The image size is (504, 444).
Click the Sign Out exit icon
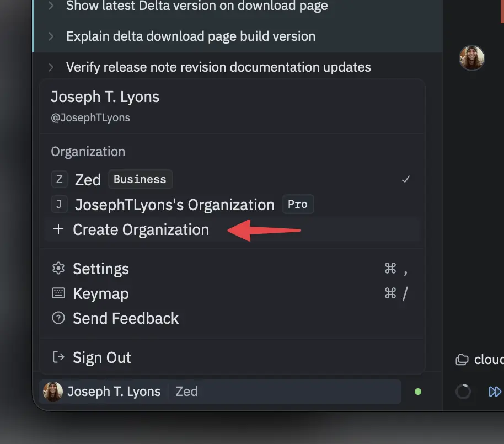(x=58, y=357)
